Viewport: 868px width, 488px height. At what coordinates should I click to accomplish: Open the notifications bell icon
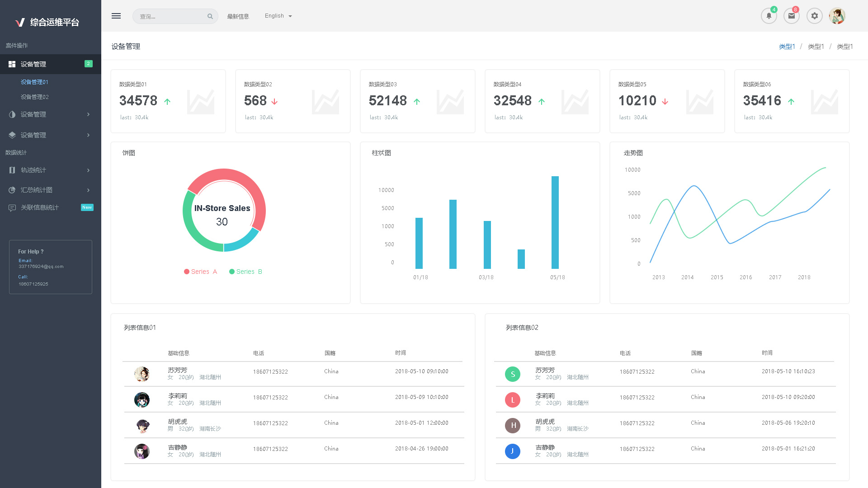[x=769, y=16]
